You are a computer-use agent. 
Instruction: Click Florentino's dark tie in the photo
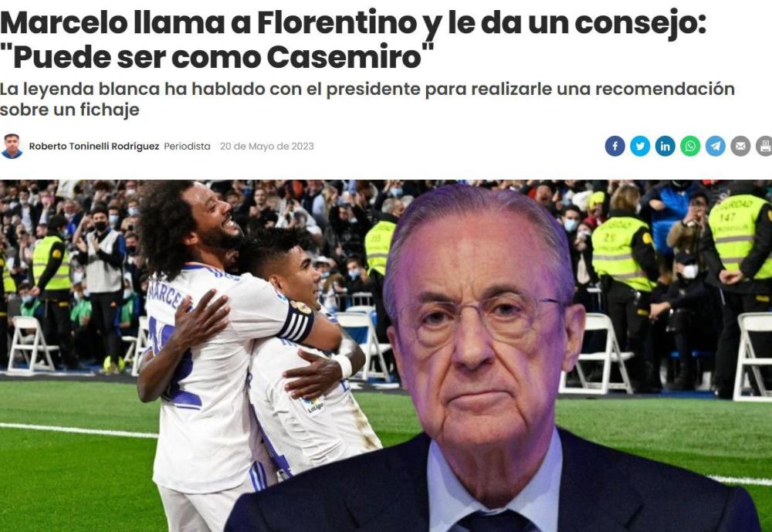[493, 521]
